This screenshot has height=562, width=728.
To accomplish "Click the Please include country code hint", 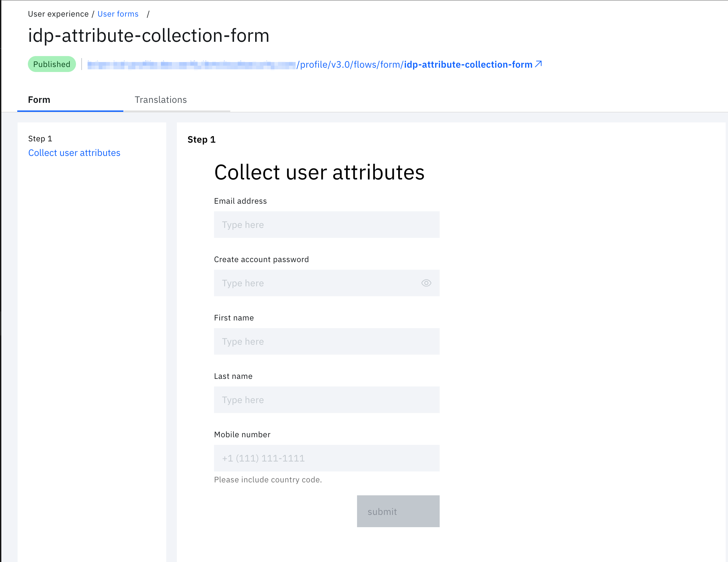I will pyautogui.click(x=268, y=479).
